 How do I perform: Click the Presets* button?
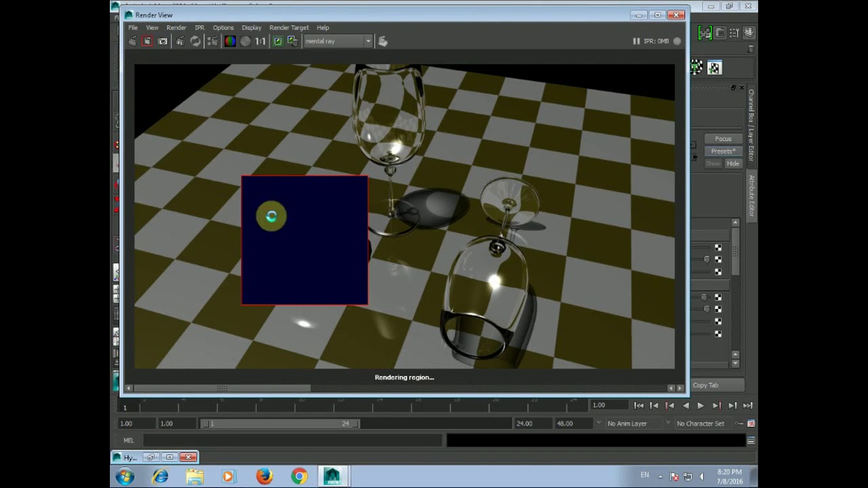(x=723, y=151)
